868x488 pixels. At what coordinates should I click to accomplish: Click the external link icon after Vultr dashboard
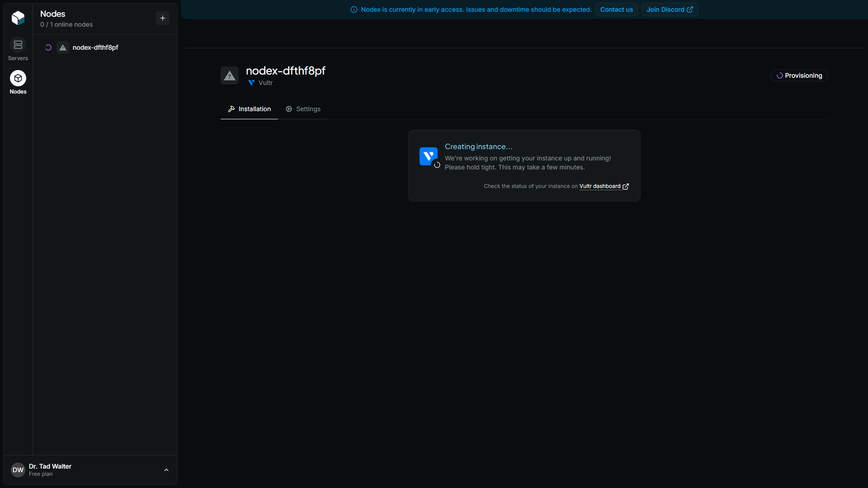click(626, 187)
